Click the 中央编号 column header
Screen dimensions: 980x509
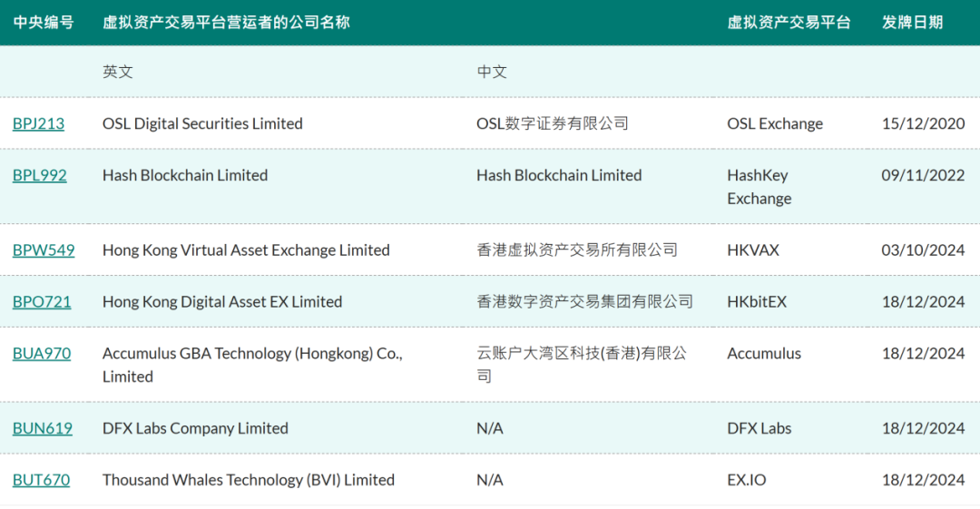coord(44,22)
